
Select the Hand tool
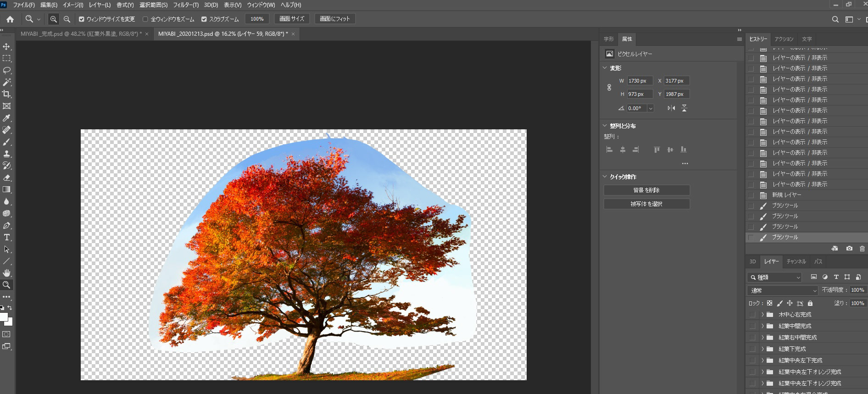(x=6, y=273)
